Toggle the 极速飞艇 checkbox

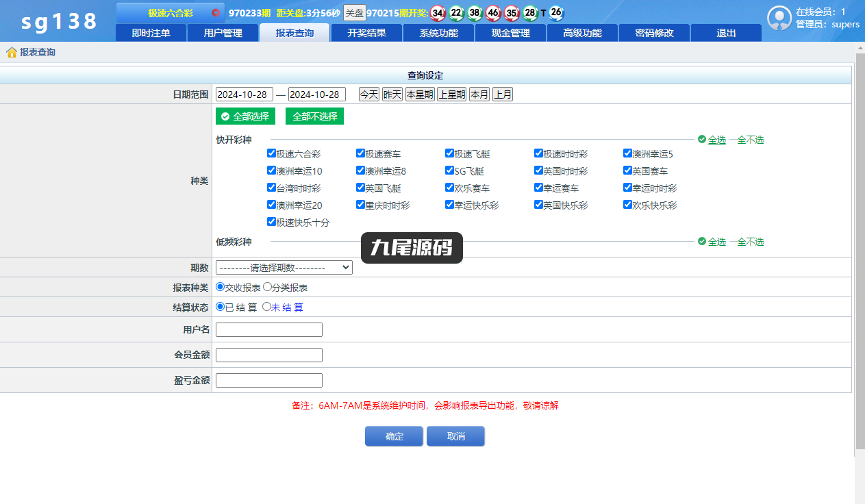coord(449,153)
